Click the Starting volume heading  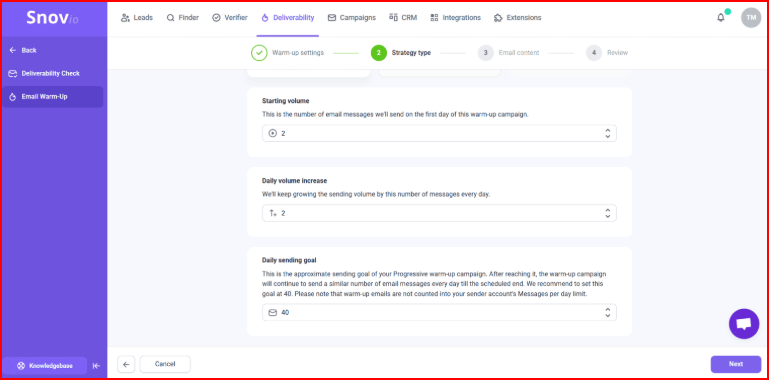(x=285, y=101)
